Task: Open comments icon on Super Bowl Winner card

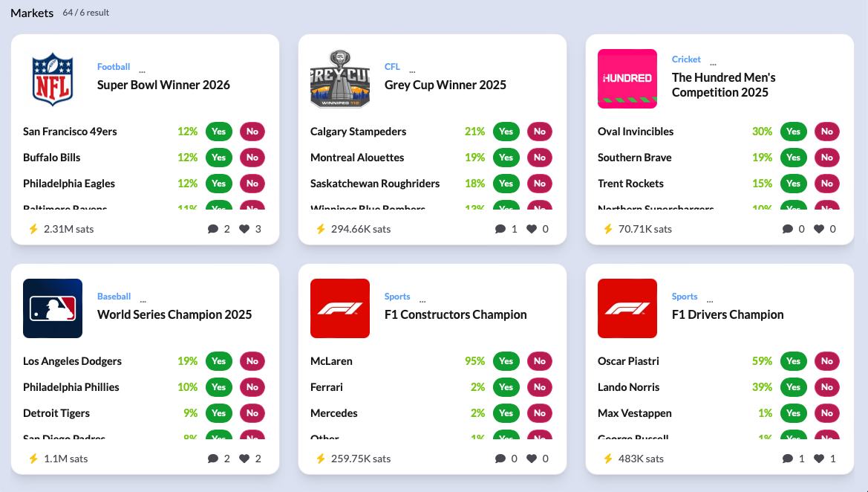Action: point(212,229)
